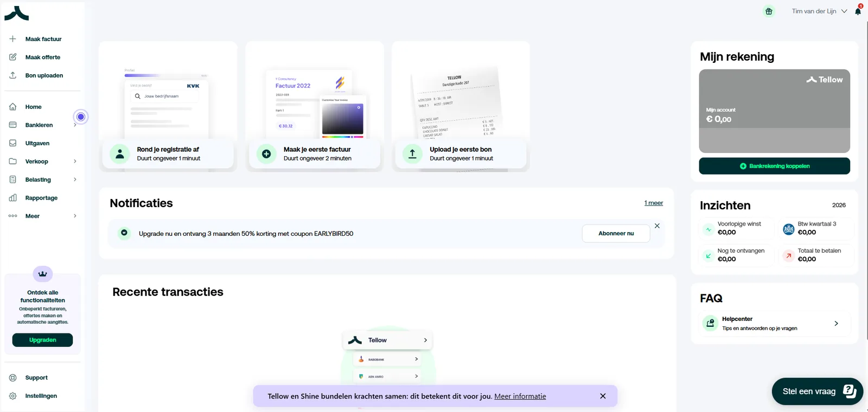Image resolution: width=868 pixels, height=412 pixels.
Task: Click the pencil icon beside Maak offerte
Action: click(12, 57)
